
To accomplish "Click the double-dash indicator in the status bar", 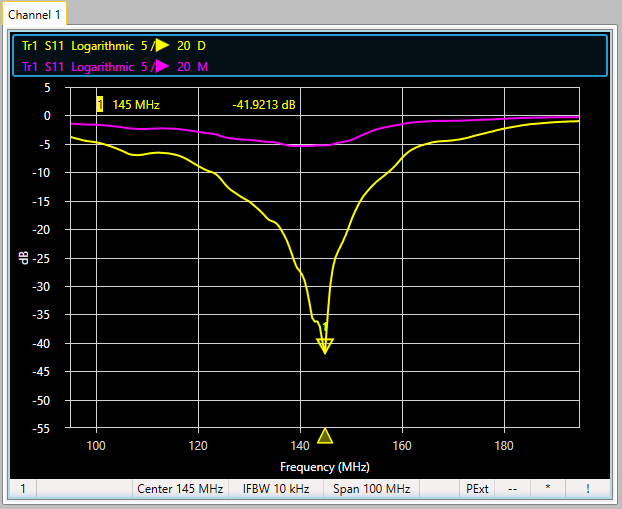I will click(511, 489).
